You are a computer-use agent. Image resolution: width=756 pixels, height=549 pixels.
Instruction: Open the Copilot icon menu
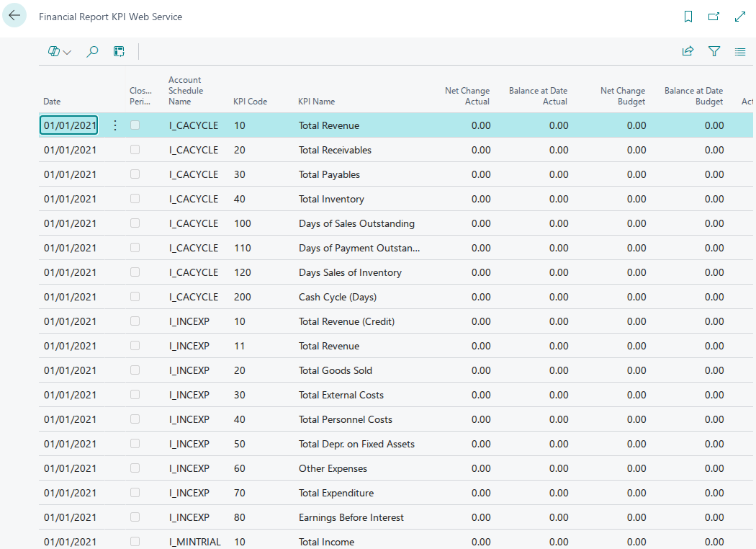[59, 52]
